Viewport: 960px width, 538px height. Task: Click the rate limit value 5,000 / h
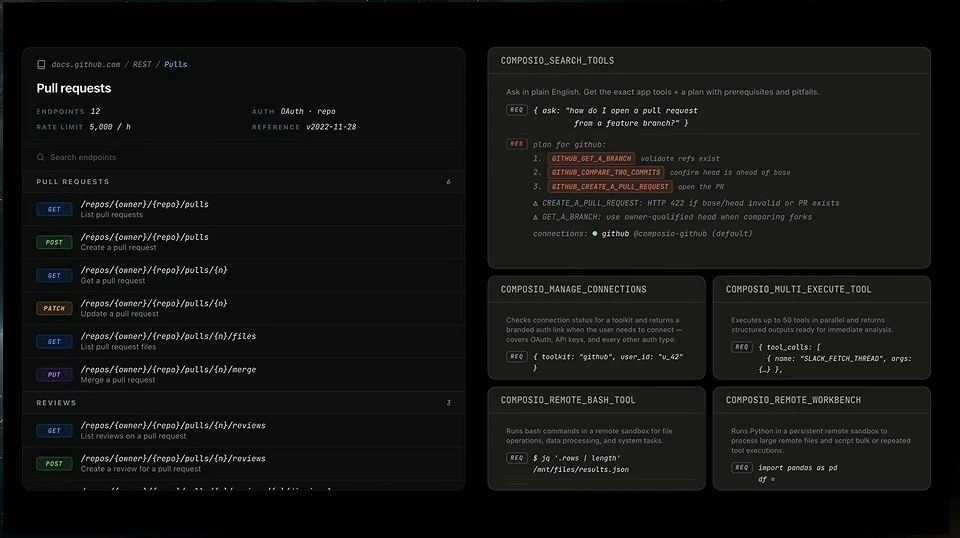[x=110, y=127]
